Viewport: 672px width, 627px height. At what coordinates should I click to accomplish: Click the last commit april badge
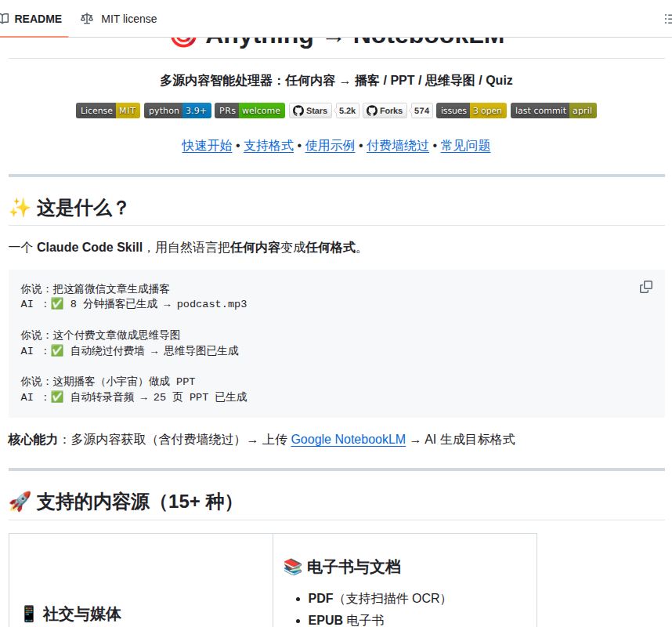pyautogui.click(x=554, y=111)
